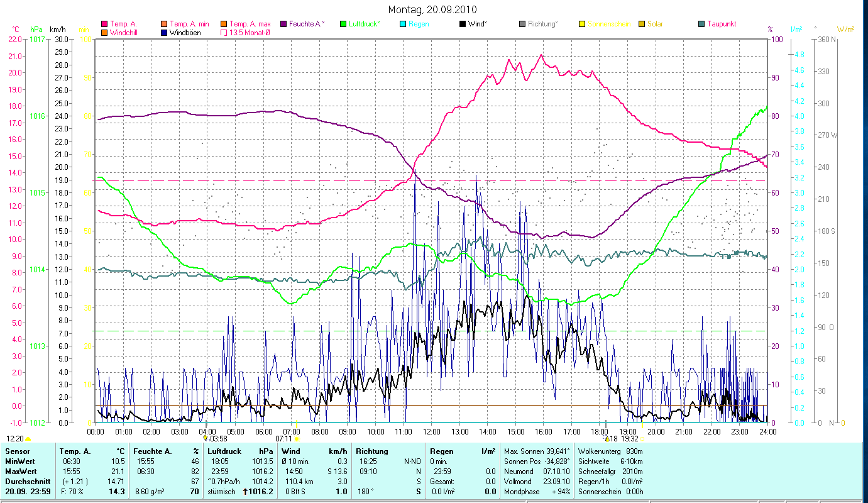Click the 12:00 tick on the time axis
The width and height of the screenshot is (868, 503).
tap(432, 431)
